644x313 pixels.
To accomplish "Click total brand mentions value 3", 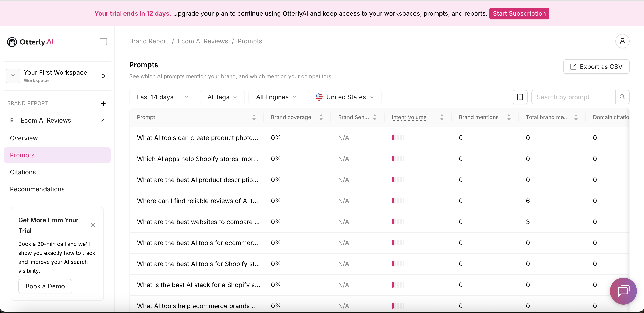I will [528, 222].
